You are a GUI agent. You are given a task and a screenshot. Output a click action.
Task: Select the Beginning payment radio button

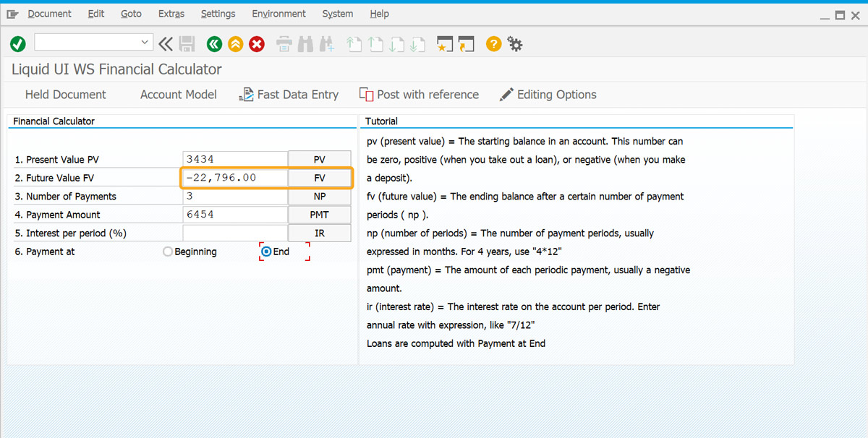click(x=168, y=252)
